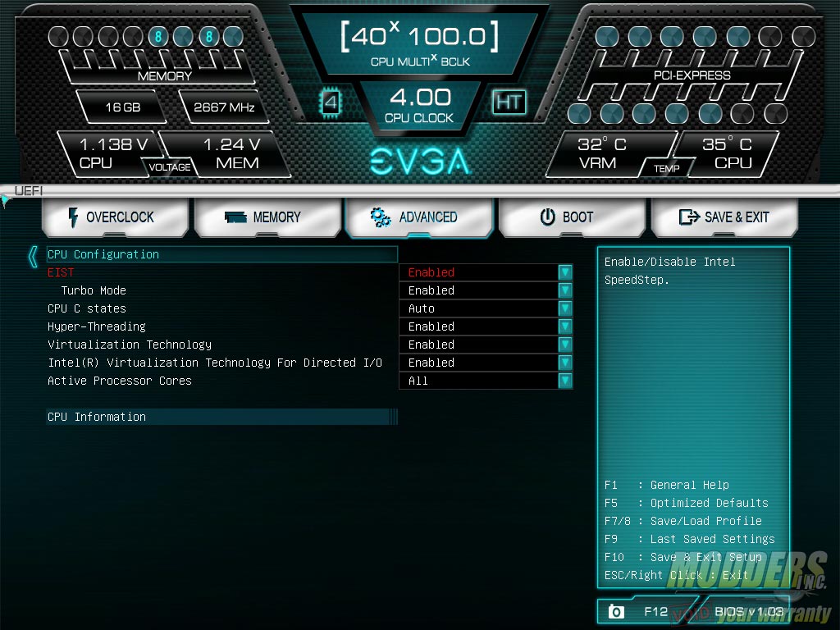Screen dimensions: 840x630
Task: Click the power symbol Boot icon
Action: point(547,217)
